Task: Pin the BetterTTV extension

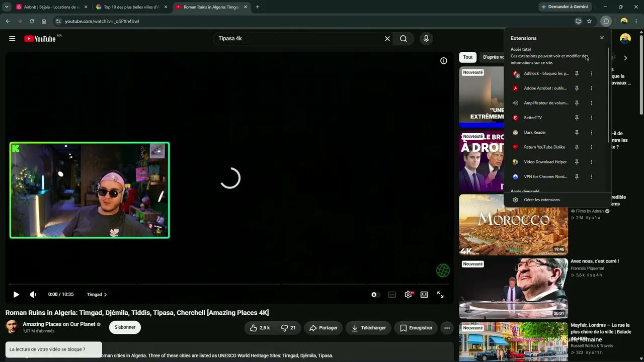Action: [577, 118]
